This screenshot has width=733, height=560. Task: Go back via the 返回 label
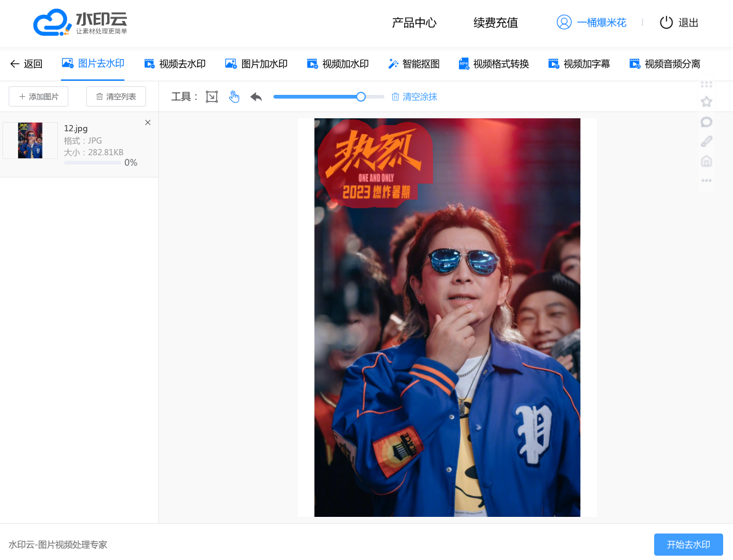[x=33, y=63]
